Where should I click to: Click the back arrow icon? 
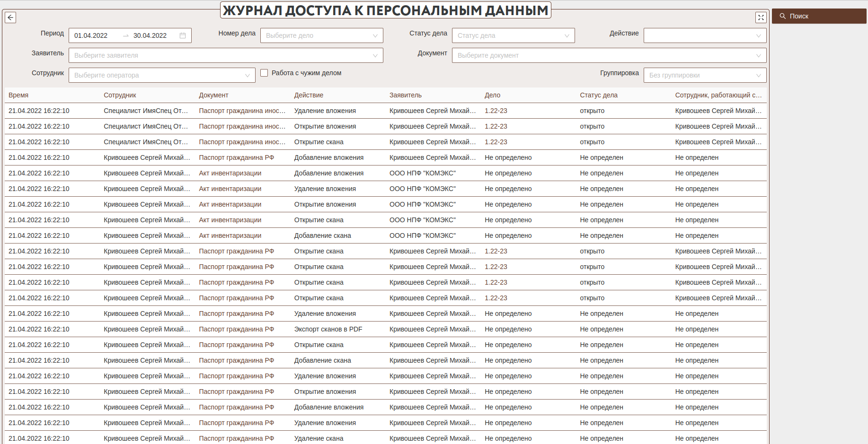[x=10, y=17]
